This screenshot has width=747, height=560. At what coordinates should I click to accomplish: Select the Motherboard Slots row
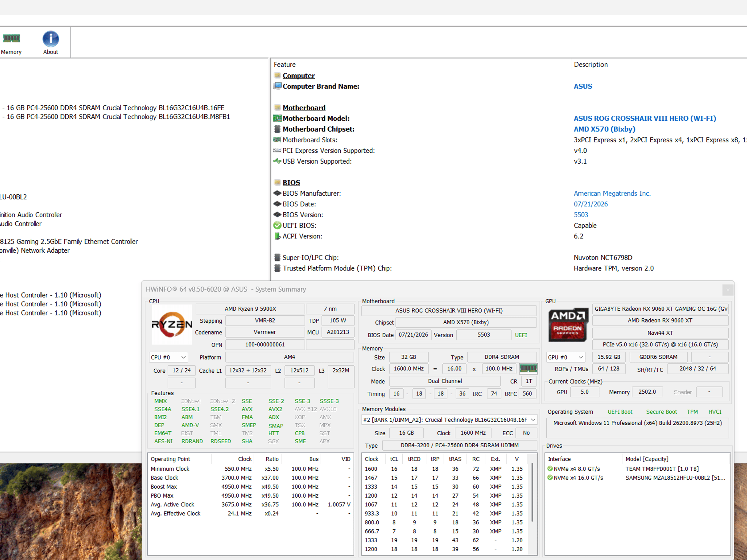pos(509,140)
